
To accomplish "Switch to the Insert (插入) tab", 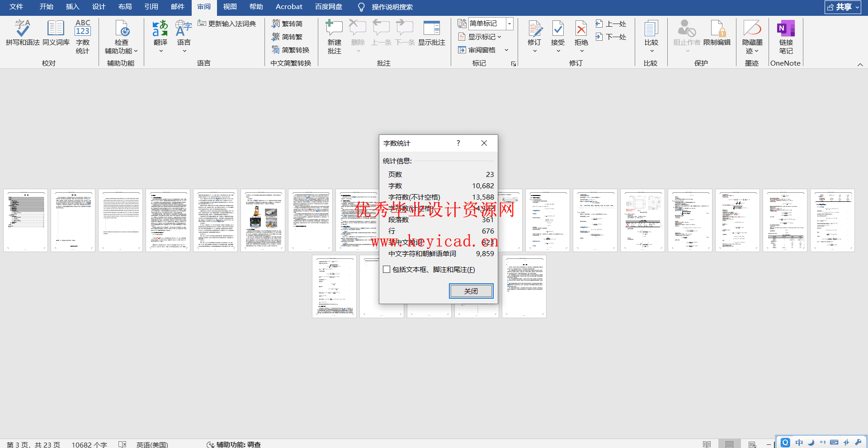I will coord(72,7).
